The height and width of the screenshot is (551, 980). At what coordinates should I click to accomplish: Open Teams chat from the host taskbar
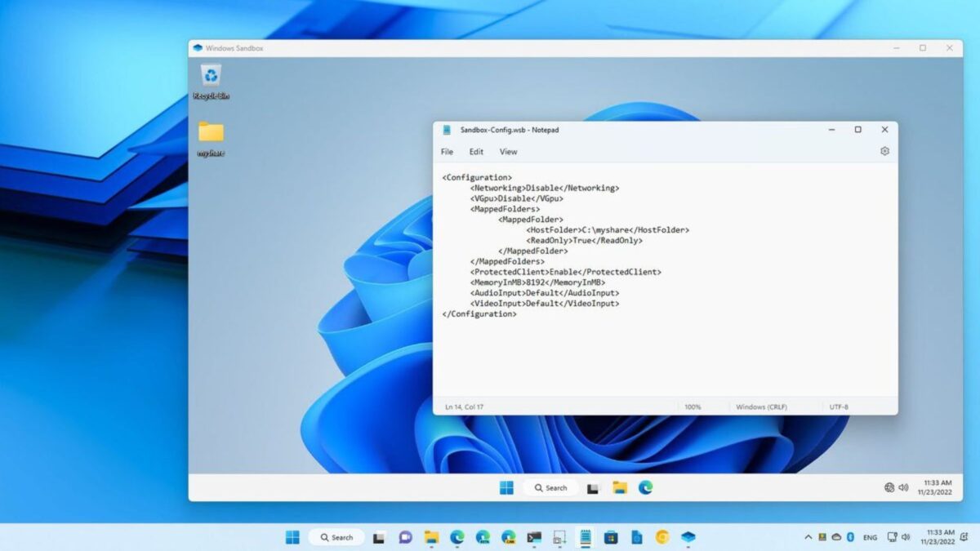(x=404, y=537)
